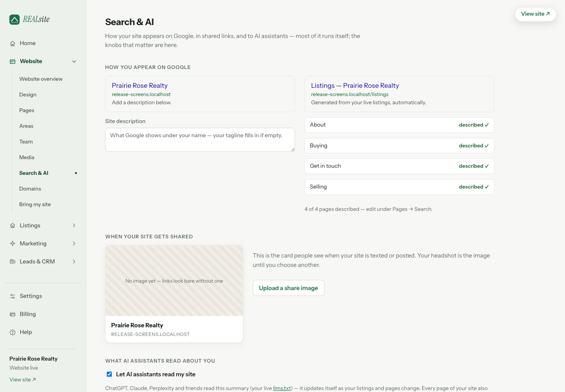Open the Pages section
Viewport: 565px width, 392px height.
click(x=27, y=110)
